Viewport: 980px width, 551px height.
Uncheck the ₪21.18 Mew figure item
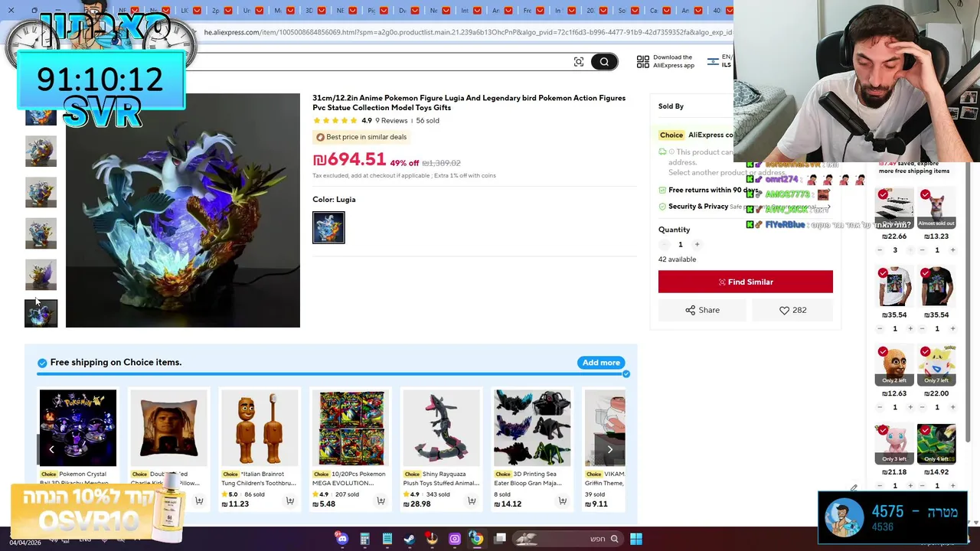(883, 430)
